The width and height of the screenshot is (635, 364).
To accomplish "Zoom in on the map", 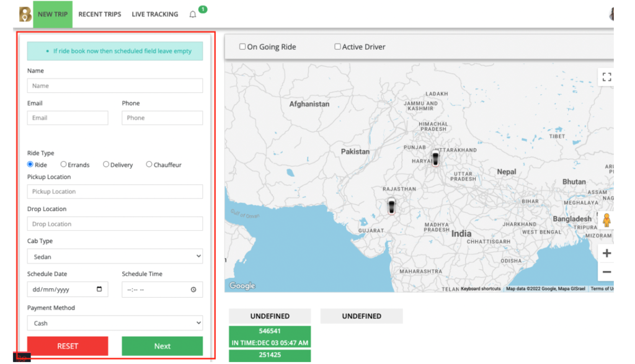I will pyautogui.click(x=606, y=254).
